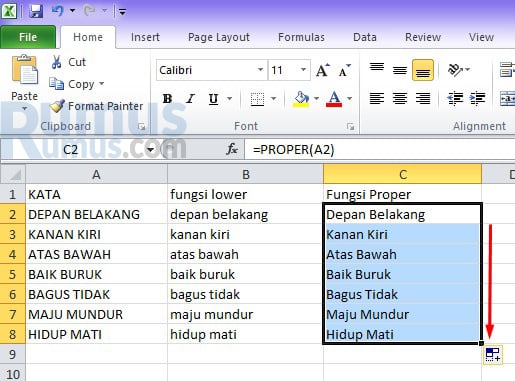Click the Save icon in quick access toolbar
This screenshot has width=515, height=381.
pyautogui.click(x=36, y=11)
